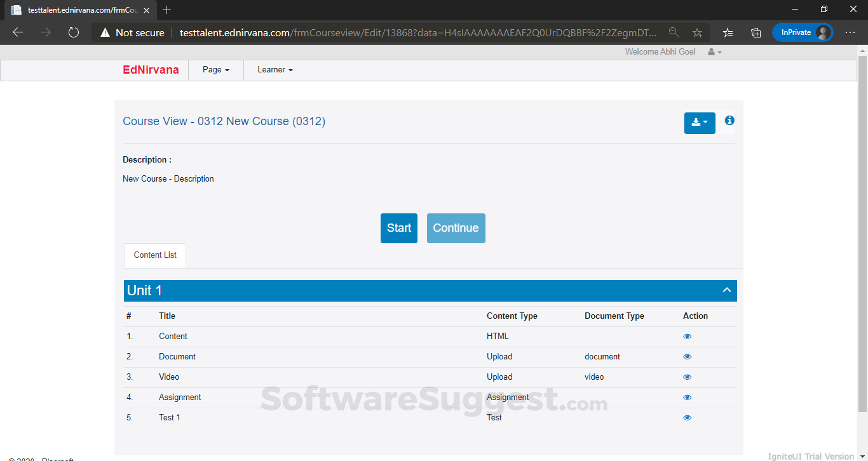View the Content item via eye icon
This screenshot has height=461, width=868.
(x=687, y=337)
